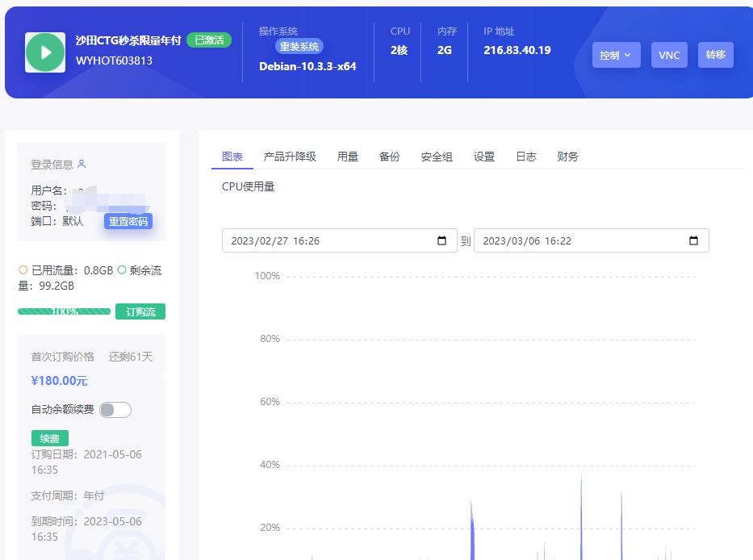Select the 用量 tab
This screenshot has width=753, height=560.
(x=348, y=157)
